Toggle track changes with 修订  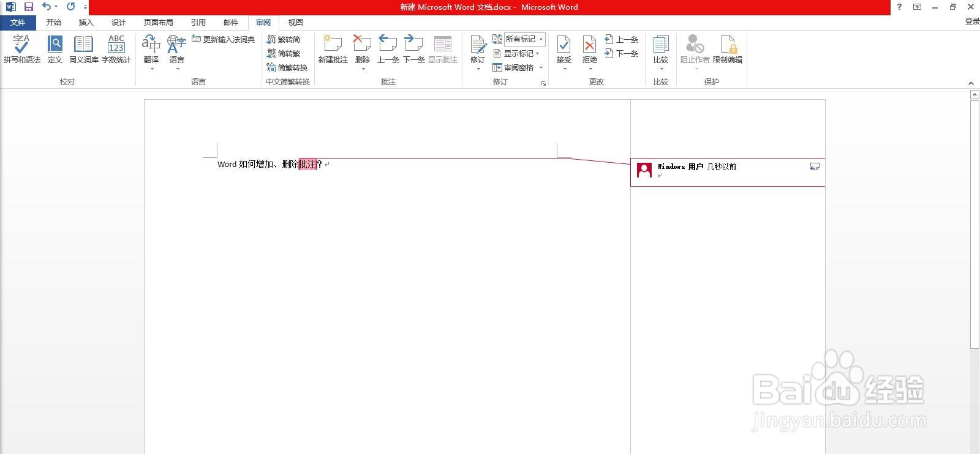(478, 48)
